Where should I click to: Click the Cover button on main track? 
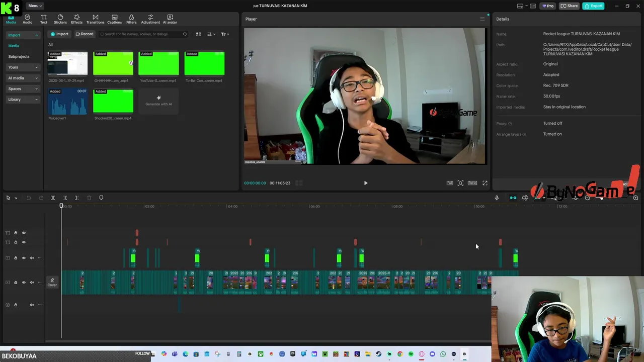52,283
